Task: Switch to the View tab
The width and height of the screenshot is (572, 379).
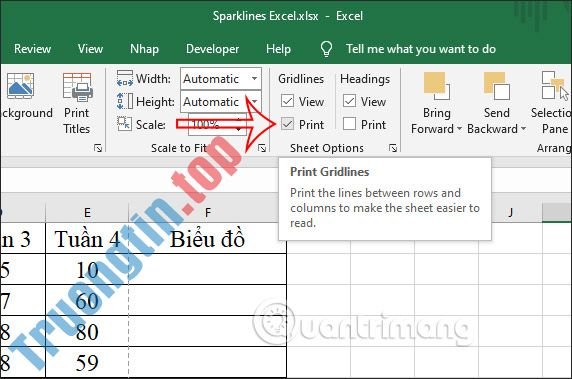Action: click(90, 49)
